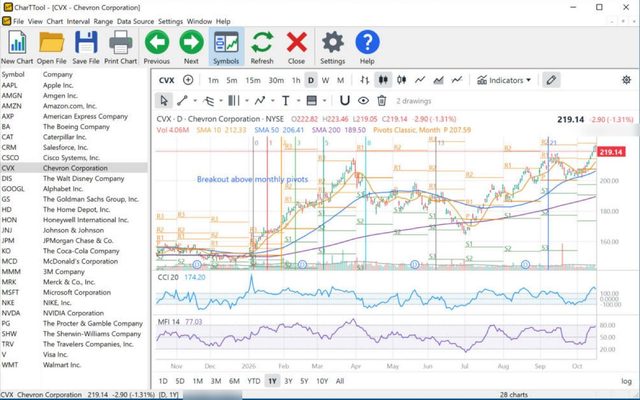The height and width of the screenshot is (400, 640).
Task: Open Settings via the large gear icon
Action: pyautogui.click(x=333, y=47)
